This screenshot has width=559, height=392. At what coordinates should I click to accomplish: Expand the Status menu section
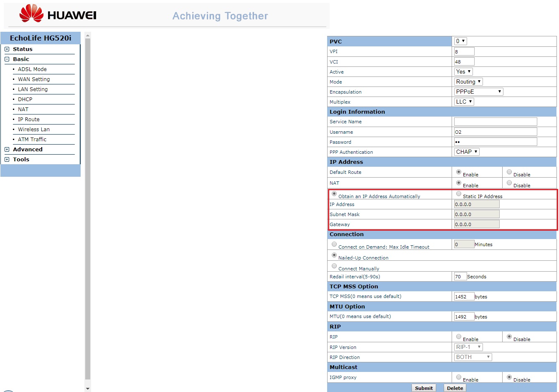[x=7, y=49]
